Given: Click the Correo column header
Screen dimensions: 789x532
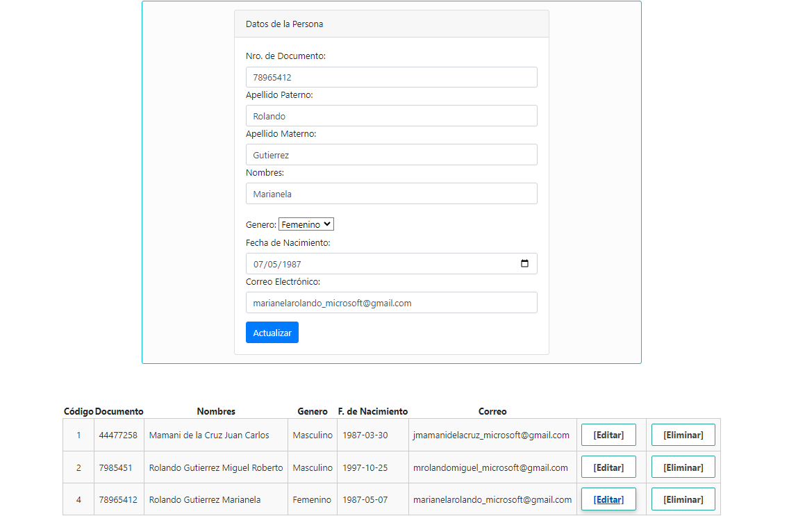Looking at the screenshot, I should coord(492,411).
